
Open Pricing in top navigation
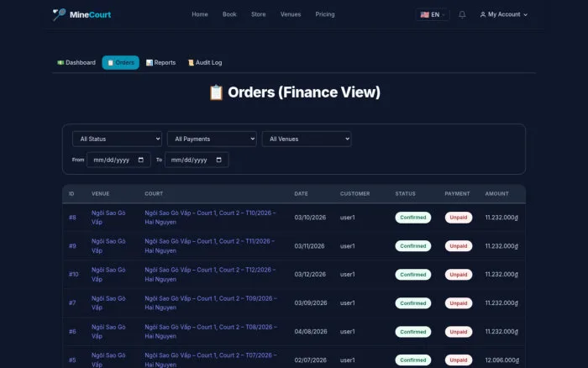(325, 14)
